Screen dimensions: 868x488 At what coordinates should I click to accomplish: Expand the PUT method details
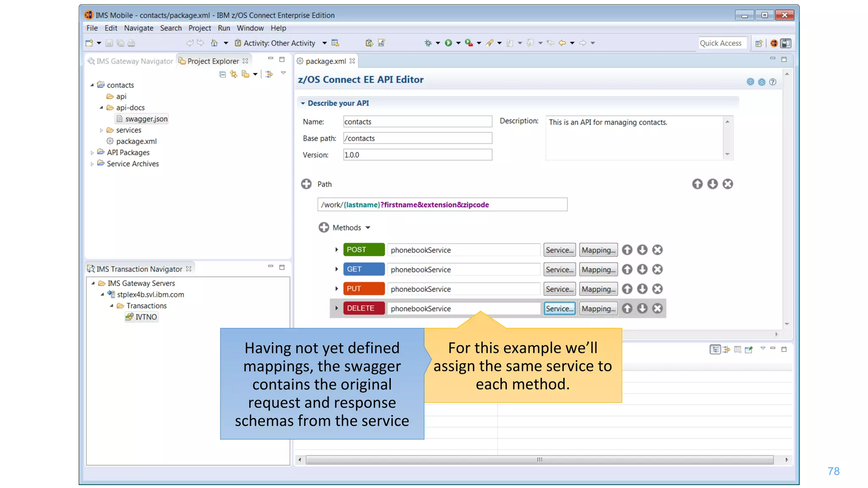click(x=337, y=288)
